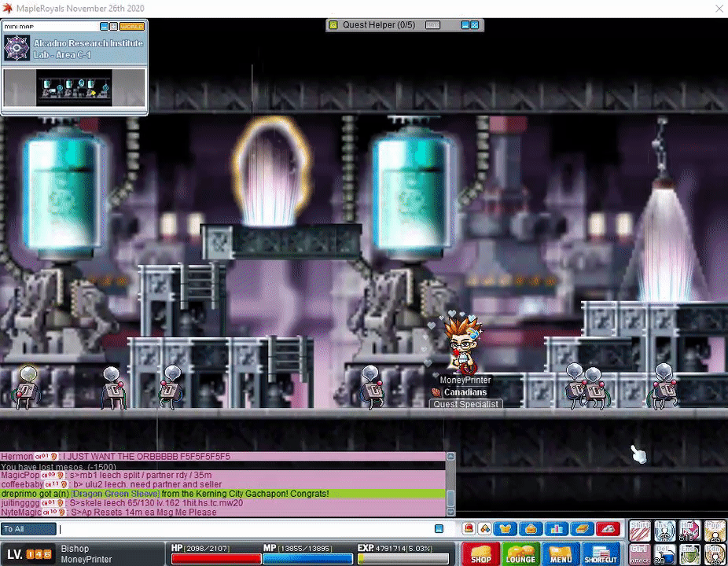Click into the chat input field
728x566 pixels.
[246, 529]
